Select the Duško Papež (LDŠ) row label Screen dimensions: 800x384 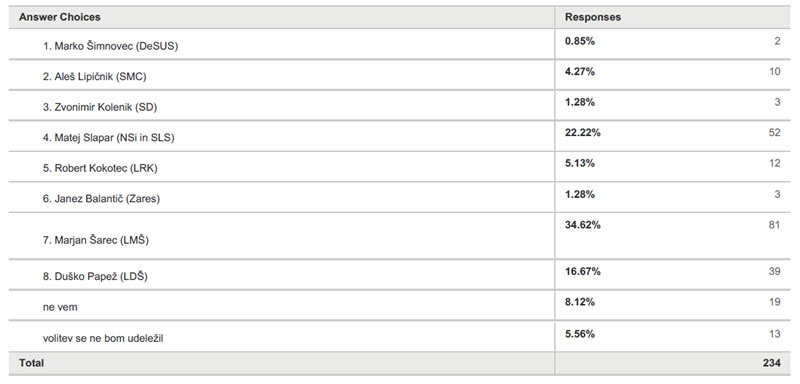95,276
